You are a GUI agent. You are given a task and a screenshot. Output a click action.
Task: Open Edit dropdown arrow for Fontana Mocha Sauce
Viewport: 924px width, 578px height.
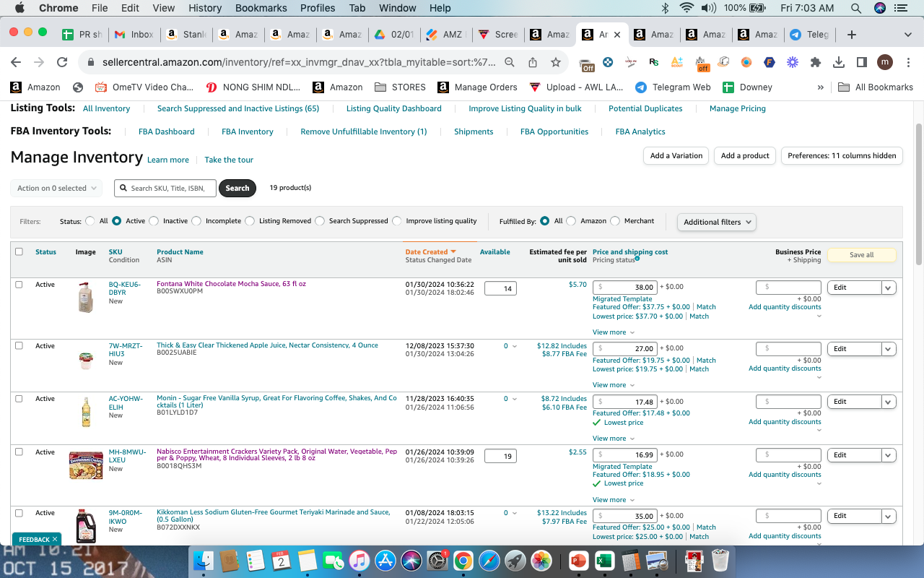point(889,288)
